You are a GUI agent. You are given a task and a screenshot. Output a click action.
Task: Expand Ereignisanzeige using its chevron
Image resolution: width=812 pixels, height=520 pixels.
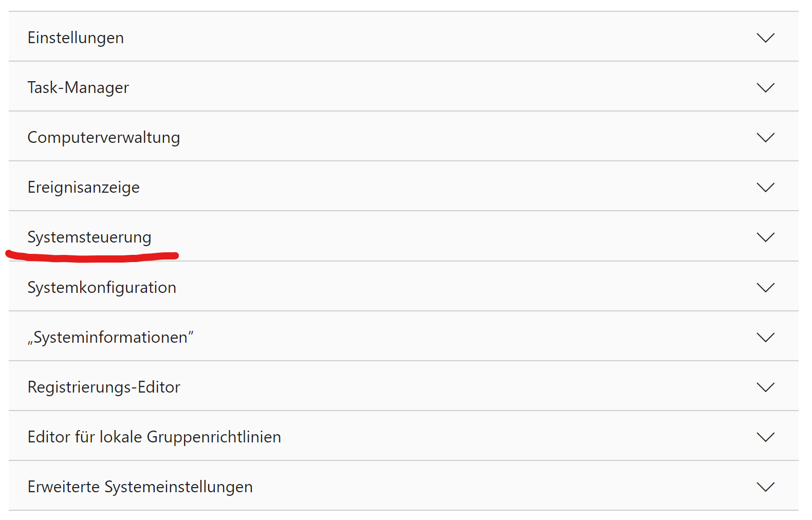765,188
